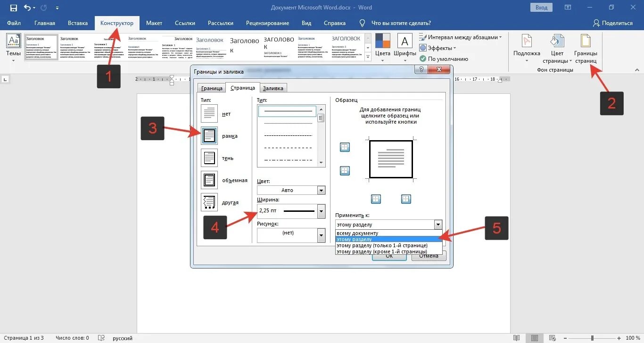
Task: Open the Ссылки ribbon tab
Action: tap(185, 23)
